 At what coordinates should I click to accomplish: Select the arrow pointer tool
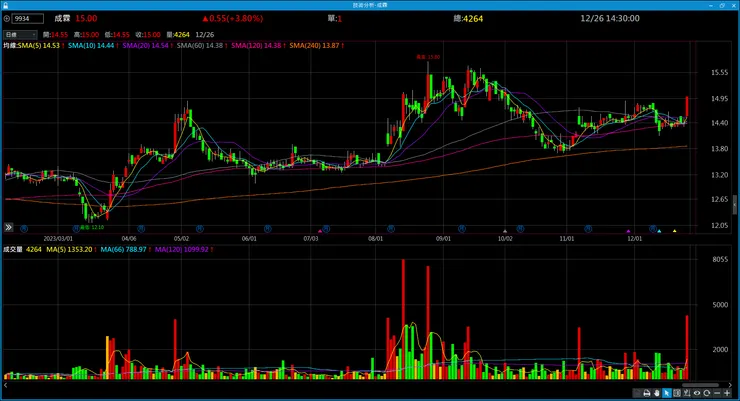667,393
